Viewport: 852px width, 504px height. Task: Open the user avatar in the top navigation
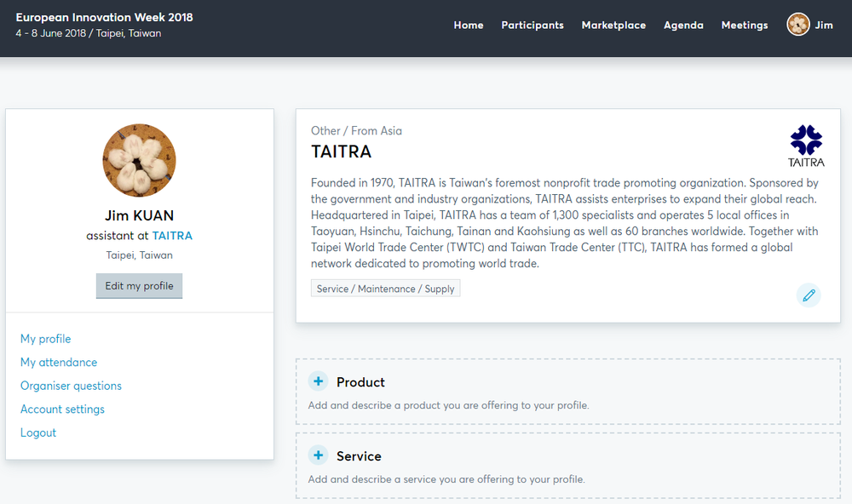pos(798,25)
